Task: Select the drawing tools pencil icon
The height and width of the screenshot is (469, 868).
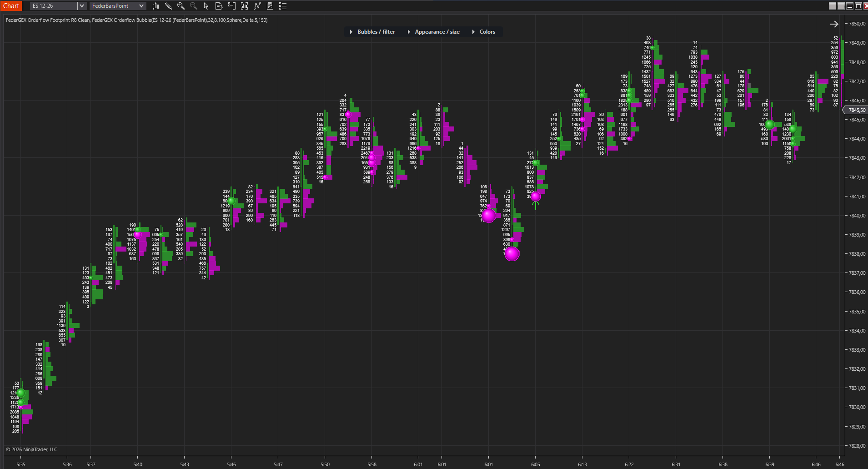Action: click(x=168, y=6)
